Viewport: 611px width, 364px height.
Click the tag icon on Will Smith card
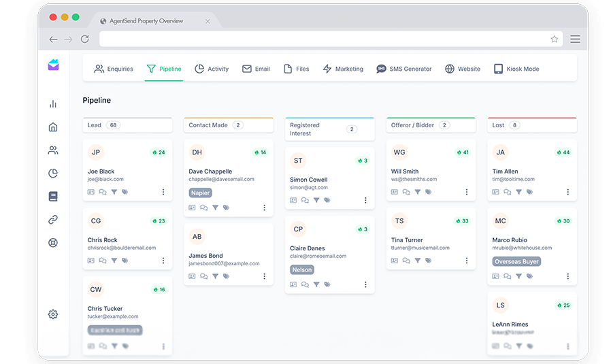pos(428,192)
